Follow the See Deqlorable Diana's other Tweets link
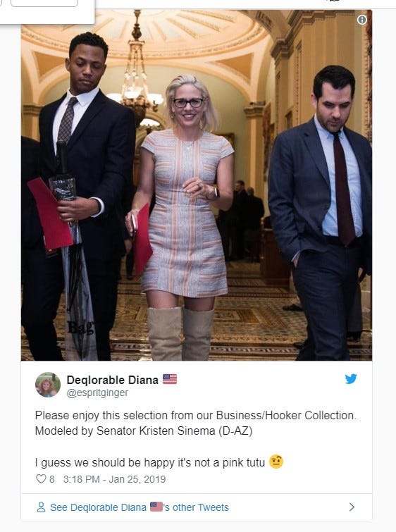396x532 pixels. tap(139, 507)
